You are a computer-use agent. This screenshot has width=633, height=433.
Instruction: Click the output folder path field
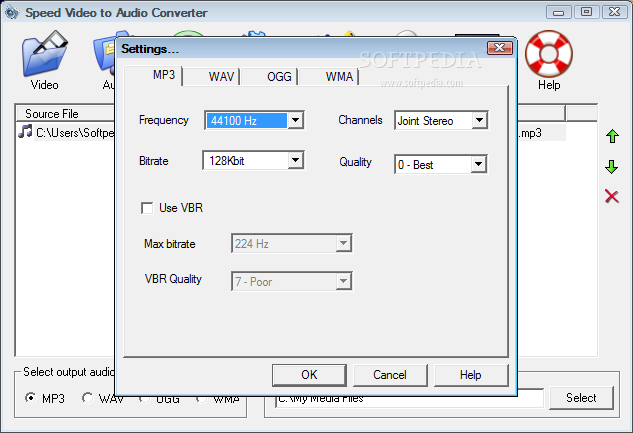click(409, 398)
